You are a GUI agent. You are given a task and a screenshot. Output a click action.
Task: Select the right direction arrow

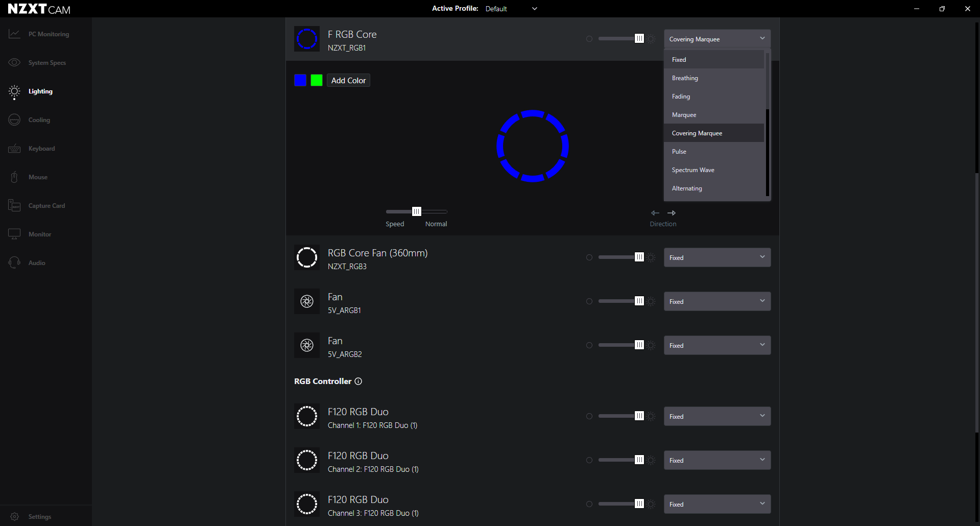pyautogui.click(x=672, y=213)
